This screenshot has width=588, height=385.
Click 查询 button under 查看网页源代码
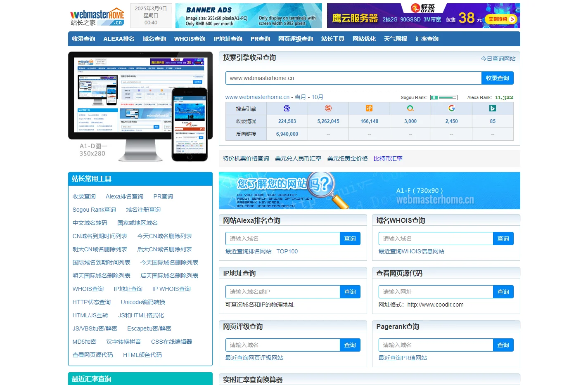(503, 292)
